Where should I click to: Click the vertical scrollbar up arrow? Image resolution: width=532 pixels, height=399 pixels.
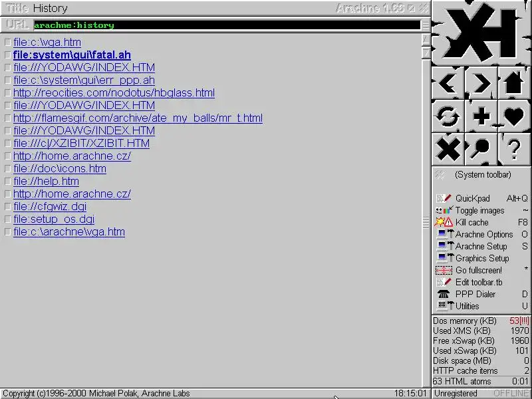point(426,40)
